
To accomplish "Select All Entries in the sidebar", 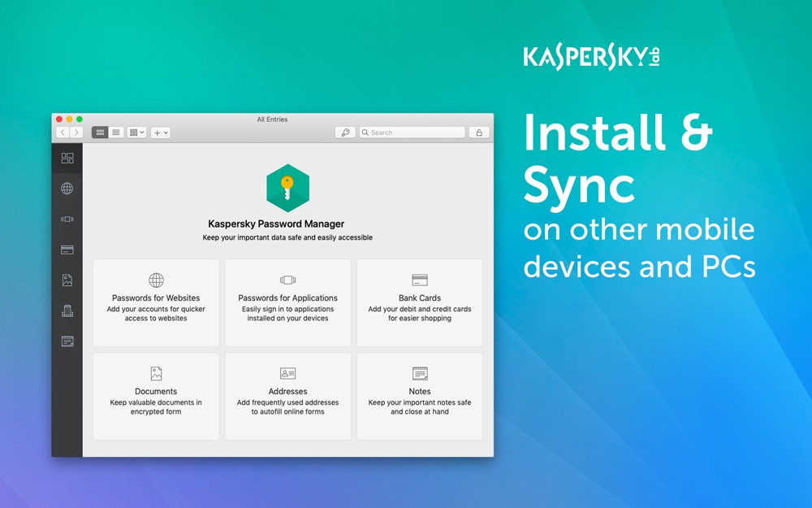I will coord(67,158).
